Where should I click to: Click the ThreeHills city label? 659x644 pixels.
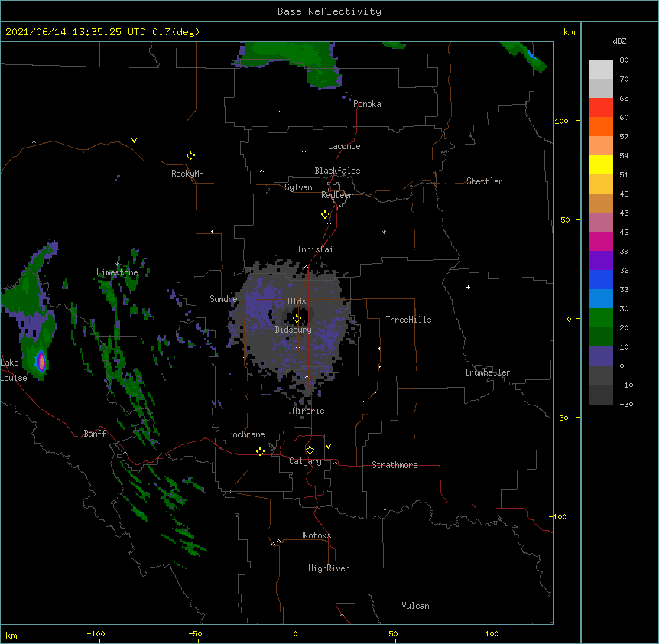click(x=408, y=320)
